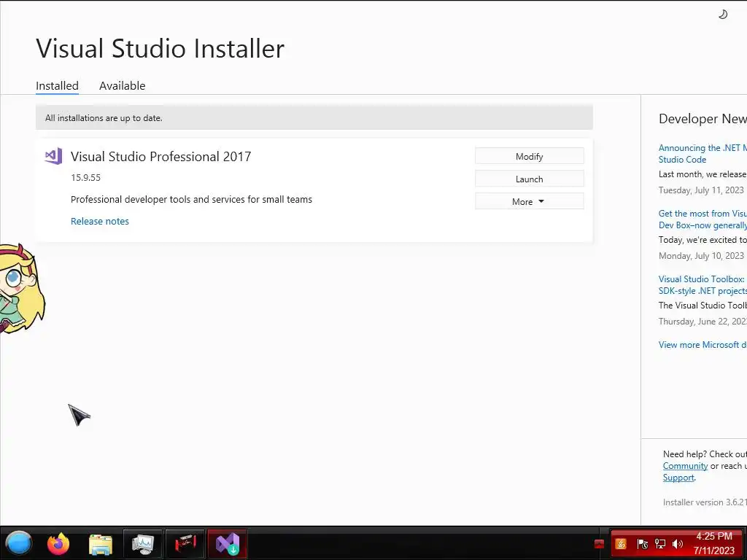Show hidden tray icons arrow
The height and width of the screenshot is (560, 747).
[x=600, y=544]
